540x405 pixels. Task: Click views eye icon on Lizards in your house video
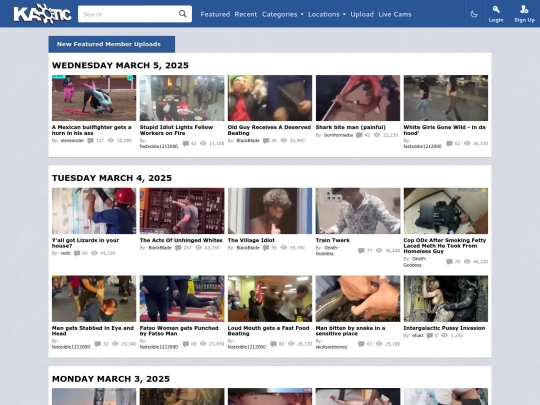point(94,253)
